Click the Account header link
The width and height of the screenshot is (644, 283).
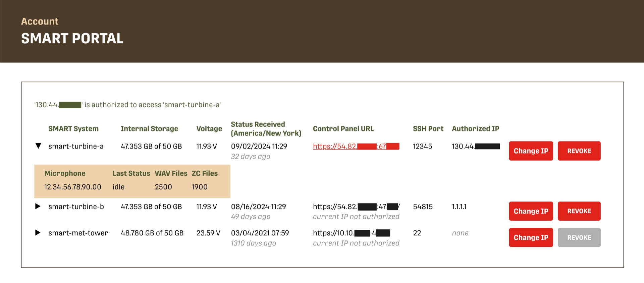(40, 21)
